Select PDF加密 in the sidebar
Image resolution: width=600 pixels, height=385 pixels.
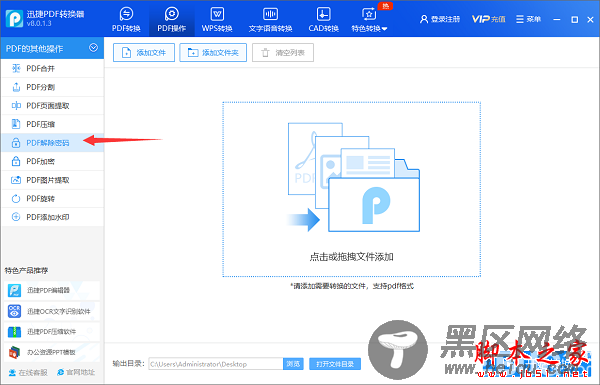pyautogui.click(x=52, y=162)
